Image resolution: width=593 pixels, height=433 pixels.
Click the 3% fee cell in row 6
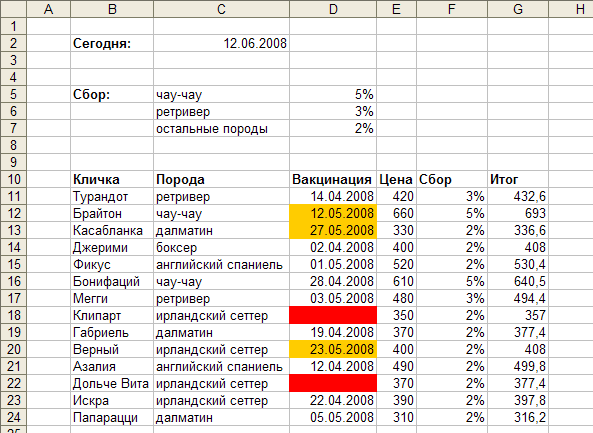[333, 112]
